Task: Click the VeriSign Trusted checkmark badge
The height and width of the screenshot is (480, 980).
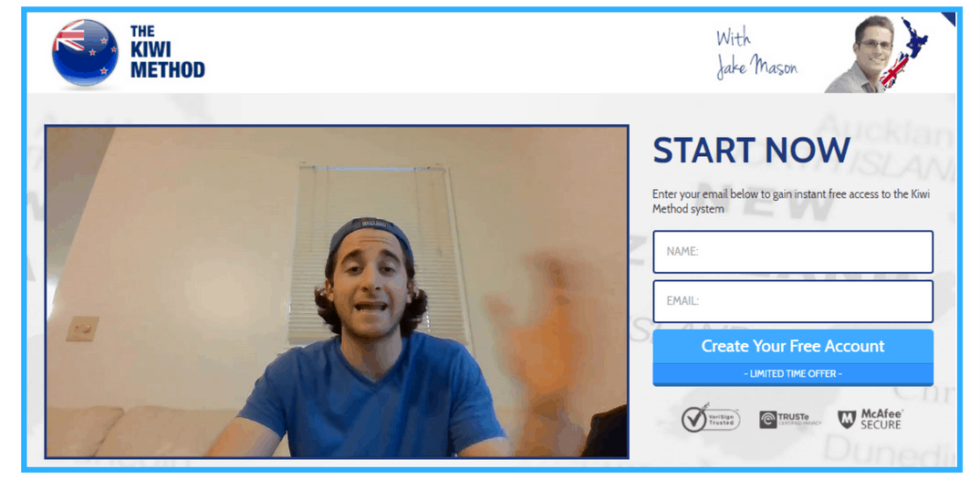Action: (710, 418)
